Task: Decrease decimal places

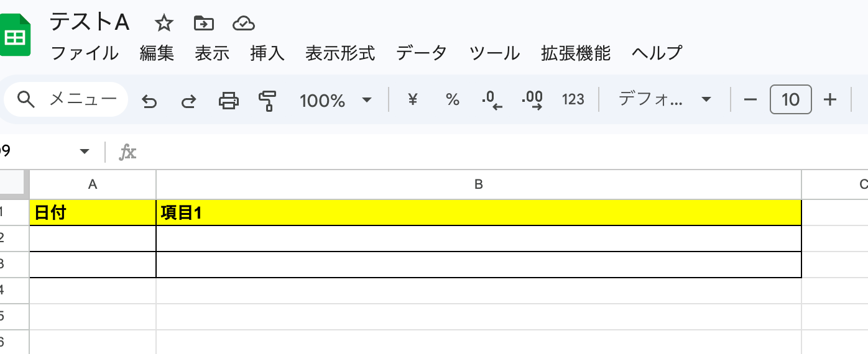Action: click(x=492, y=99)
